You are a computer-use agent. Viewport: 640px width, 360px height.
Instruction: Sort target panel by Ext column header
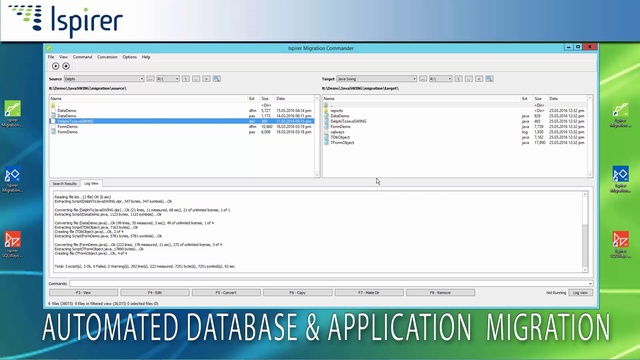coord(527,99)
